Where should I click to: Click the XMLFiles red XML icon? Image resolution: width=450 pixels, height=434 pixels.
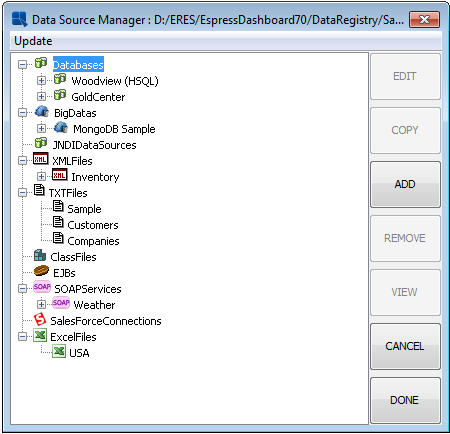pyautogui.click(x=41, y=159)
